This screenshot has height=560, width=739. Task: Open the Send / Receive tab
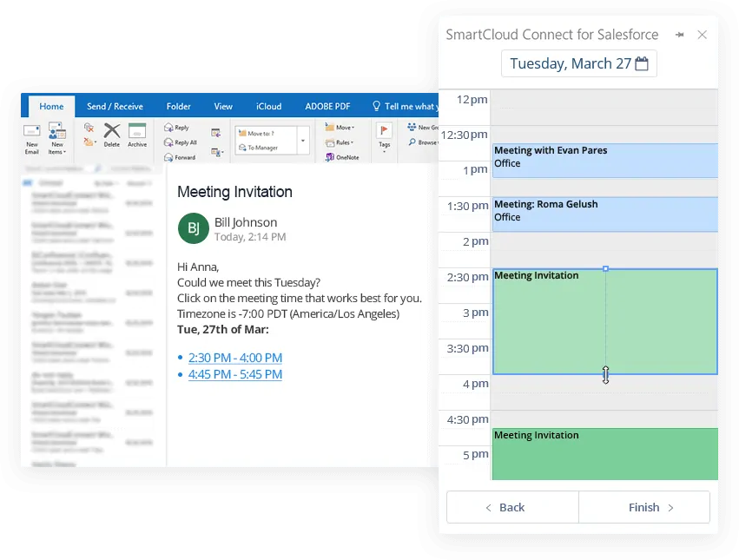coord(115,107)
